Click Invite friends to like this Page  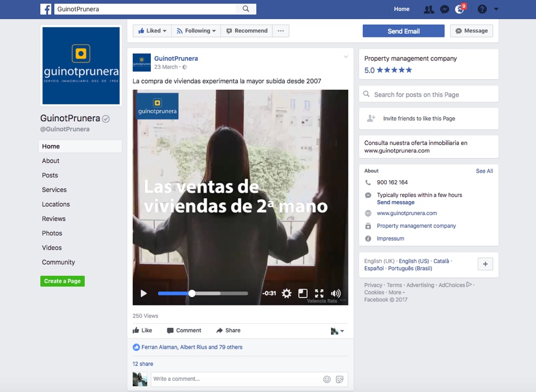429,118
